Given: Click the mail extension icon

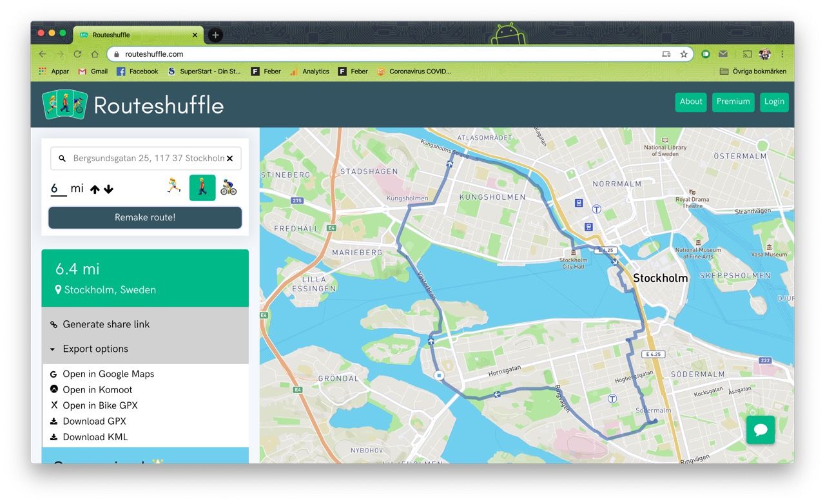Looking at the screenshot, I should [x=723, y=54].
